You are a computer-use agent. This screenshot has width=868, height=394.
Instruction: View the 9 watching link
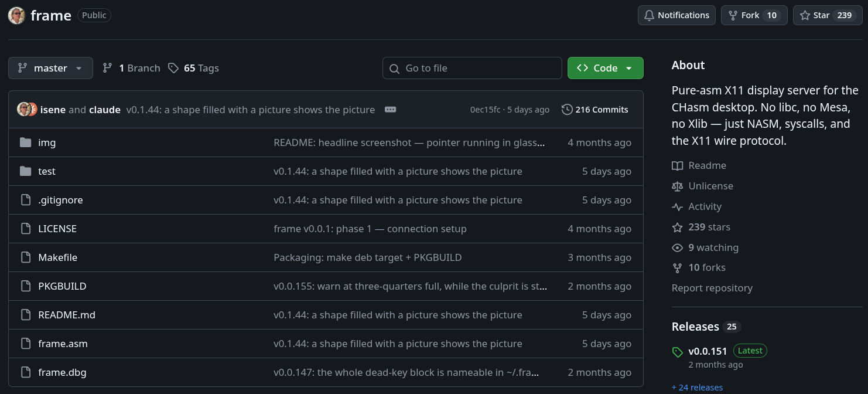pos(705,247)
